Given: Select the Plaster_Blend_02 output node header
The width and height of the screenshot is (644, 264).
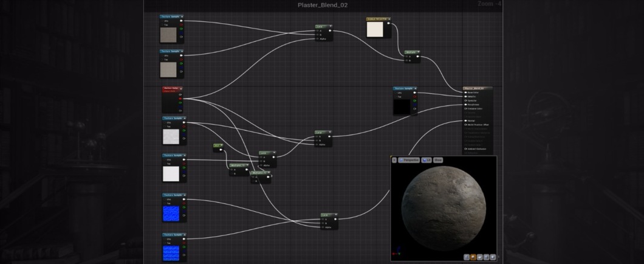Looking at the screenshot, I should click(478, 88).
